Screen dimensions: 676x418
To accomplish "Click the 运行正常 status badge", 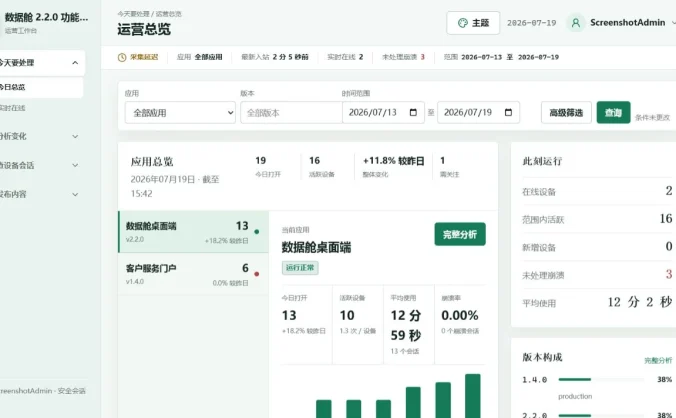I will [x=300, y=268].
